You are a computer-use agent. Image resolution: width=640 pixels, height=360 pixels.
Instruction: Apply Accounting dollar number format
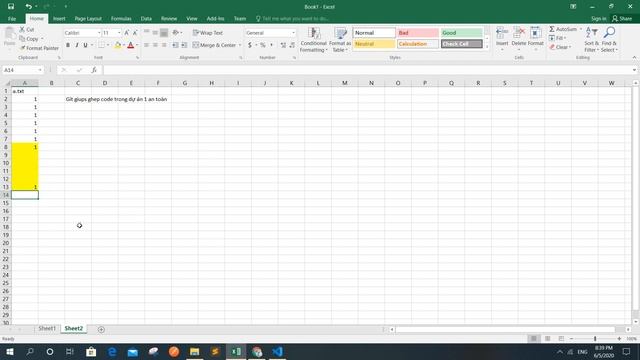[x=250, y=45]
